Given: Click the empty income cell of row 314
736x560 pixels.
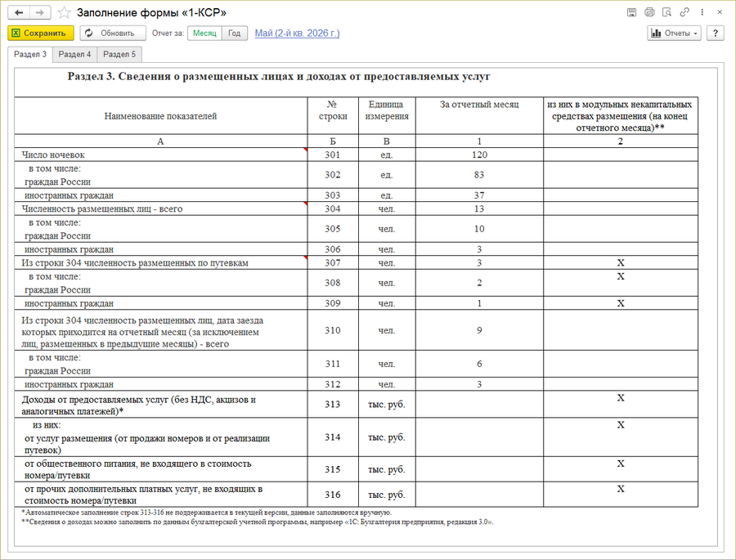Looking at the screenshot, I should 479,437.
